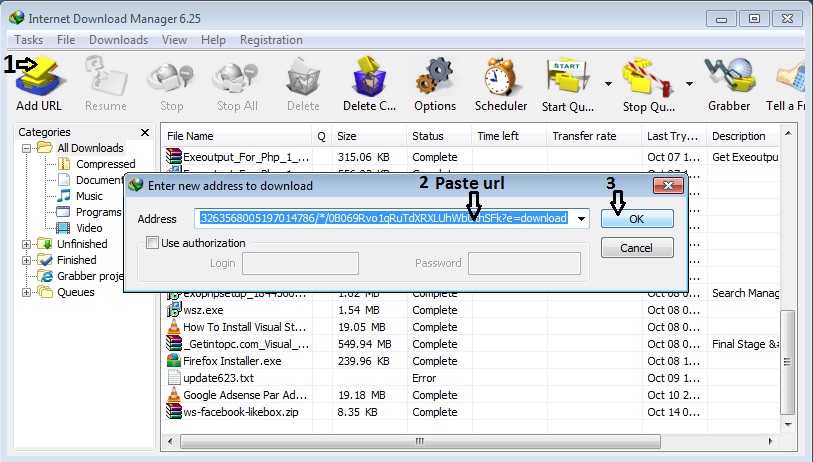This screenshot has width=813, height=462.
Task: Close the Enter new address dialog
Action: coord(668,185)
